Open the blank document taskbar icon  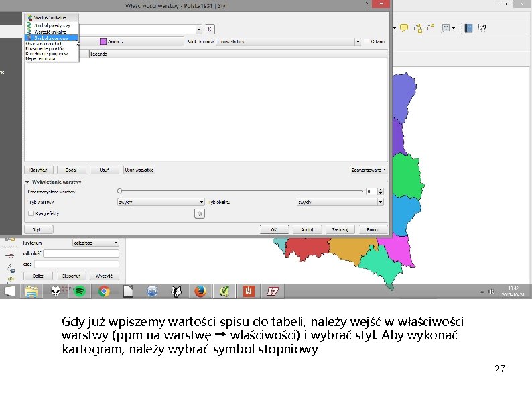click(128, 291)
